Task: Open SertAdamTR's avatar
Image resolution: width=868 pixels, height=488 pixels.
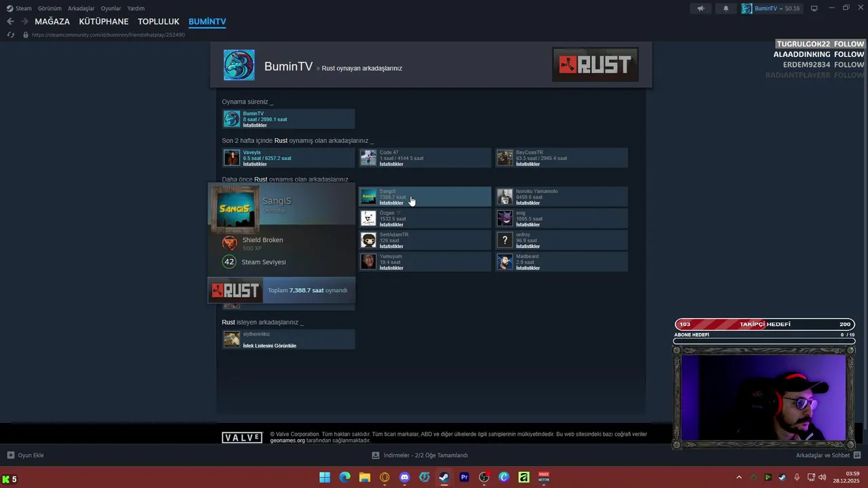Action: (x=368, y=240)
